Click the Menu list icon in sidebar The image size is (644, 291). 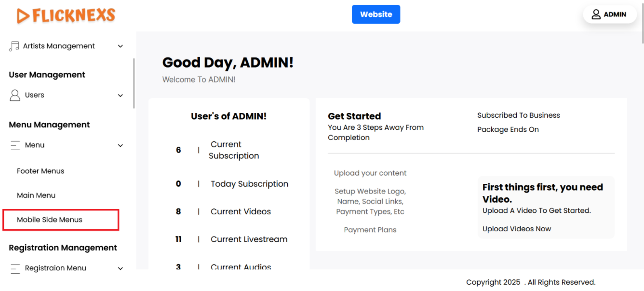15,145
